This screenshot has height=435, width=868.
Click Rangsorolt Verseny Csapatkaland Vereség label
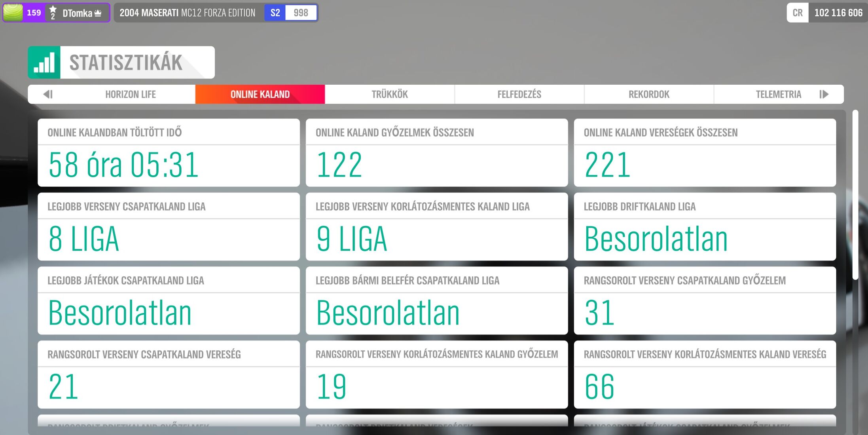144,354
